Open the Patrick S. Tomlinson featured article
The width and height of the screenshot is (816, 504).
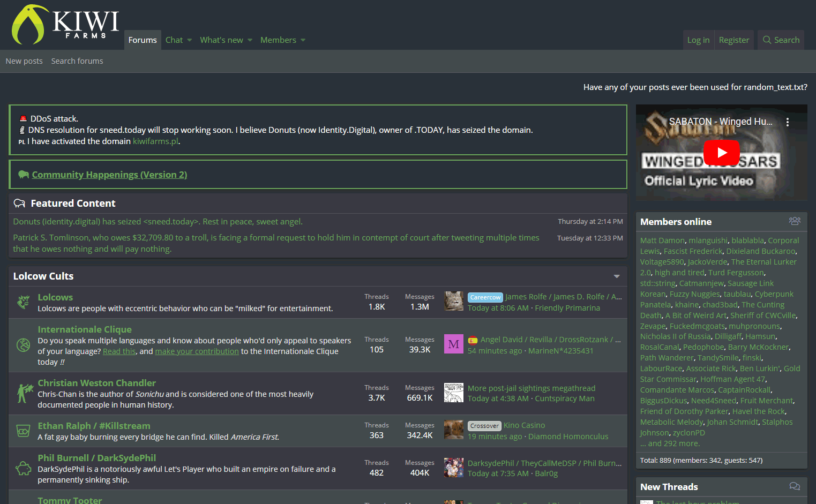click(x=276, y=243)
